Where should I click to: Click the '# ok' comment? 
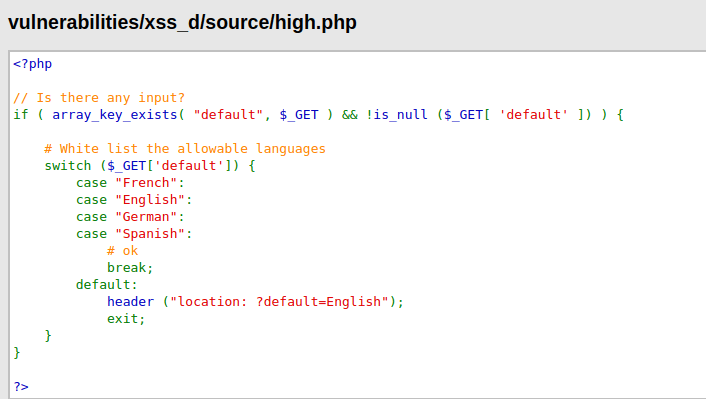[x=122, y=251]
